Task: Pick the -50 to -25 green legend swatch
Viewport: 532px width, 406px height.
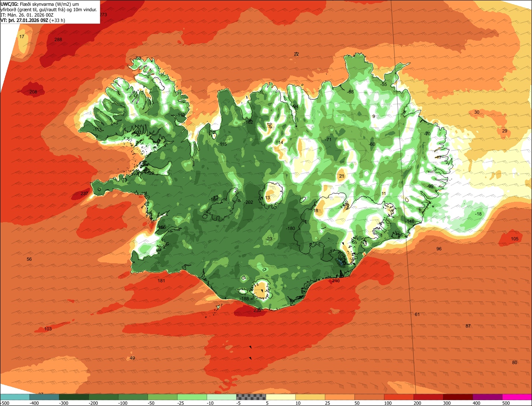Action: [163, 397]
